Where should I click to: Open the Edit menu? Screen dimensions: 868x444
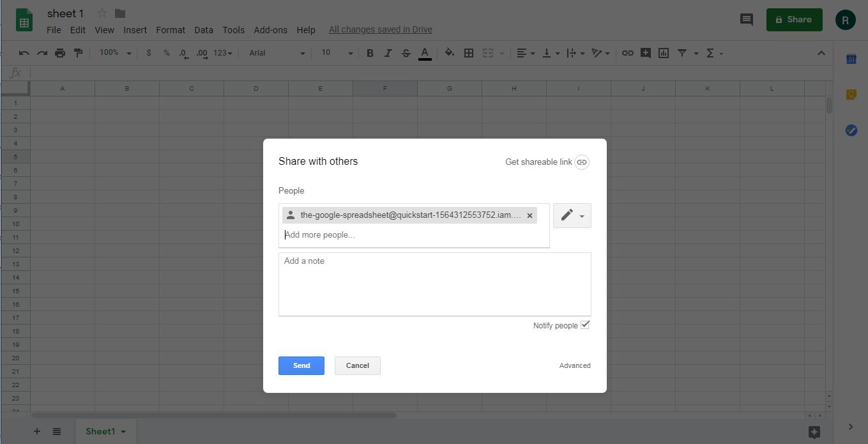(x=78, y=29)
